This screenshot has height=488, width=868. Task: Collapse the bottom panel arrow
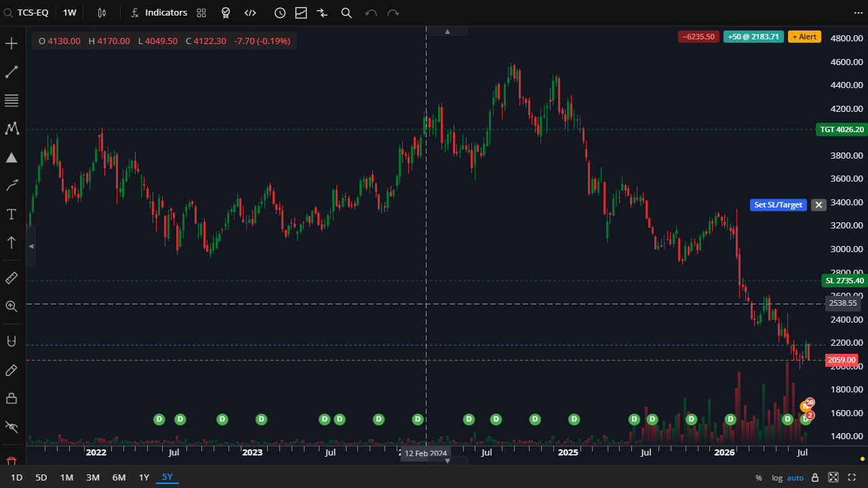(x=447, y=461)
